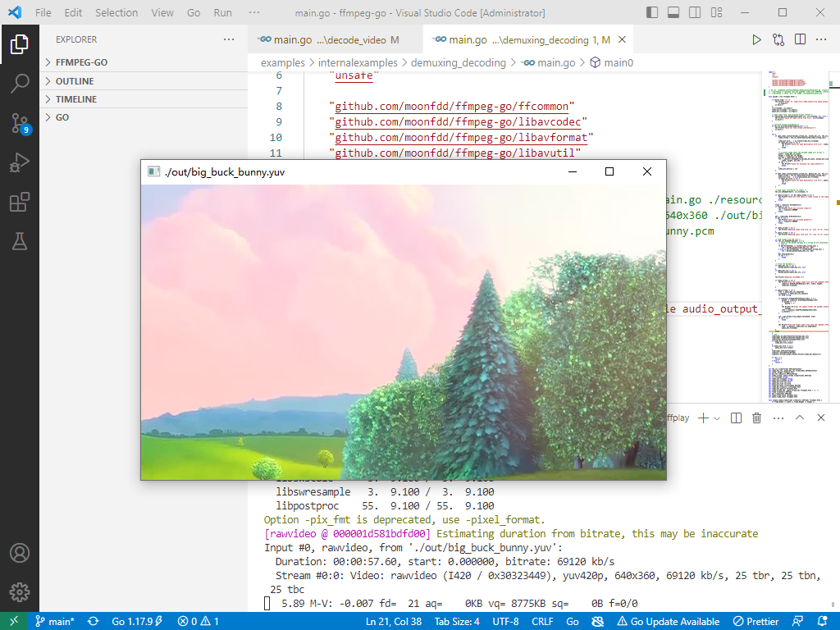Open the Selection menu
Viewport: 840px width, 630px height.
116,12
